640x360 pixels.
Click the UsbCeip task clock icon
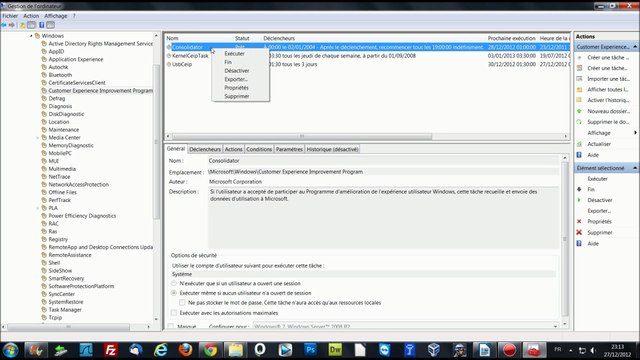coord(169,64)
